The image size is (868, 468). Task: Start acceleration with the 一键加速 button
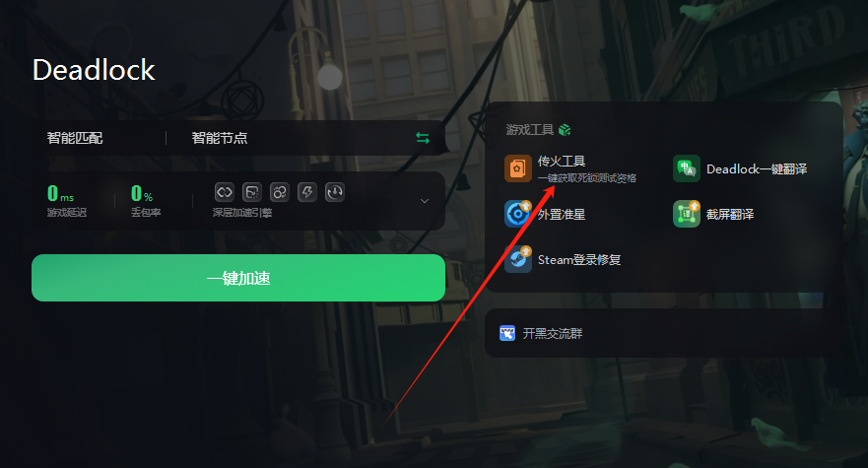[238, 278]
